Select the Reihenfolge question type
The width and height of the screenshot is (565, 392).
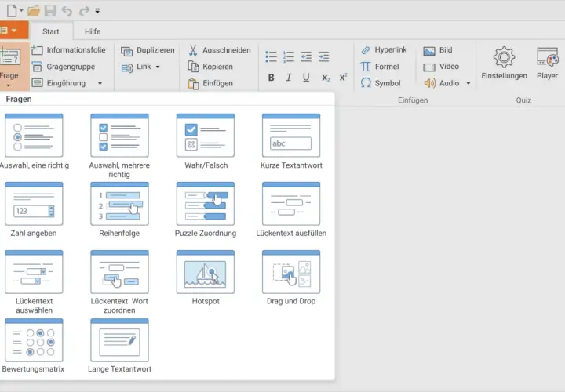pos(119,209)
